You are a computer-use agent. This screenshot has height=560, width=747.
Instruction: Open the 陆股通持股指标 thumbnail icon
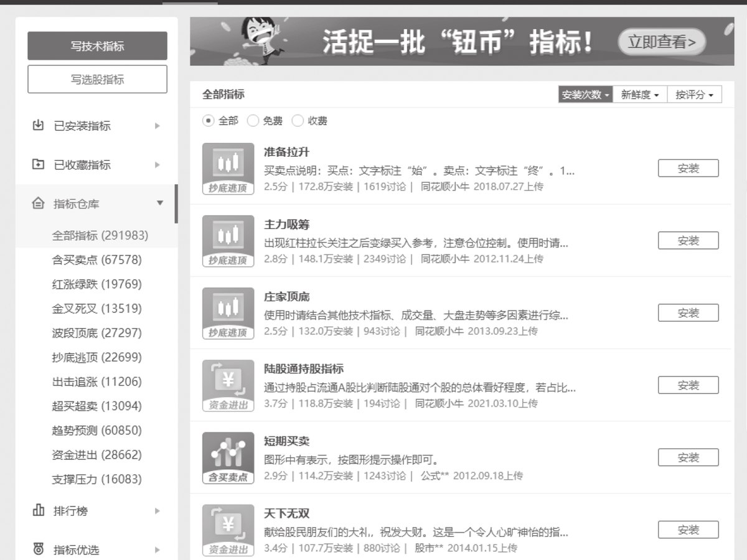pos(228,385)
